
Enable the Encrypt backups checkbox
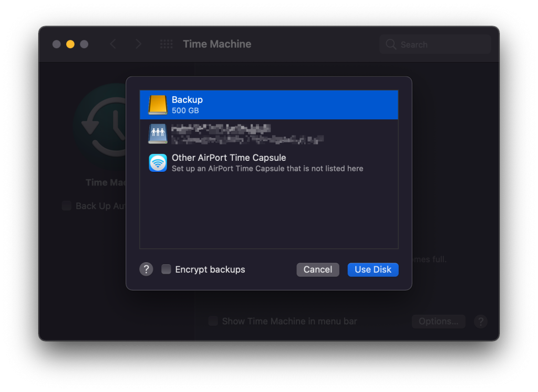click(166, 270)
